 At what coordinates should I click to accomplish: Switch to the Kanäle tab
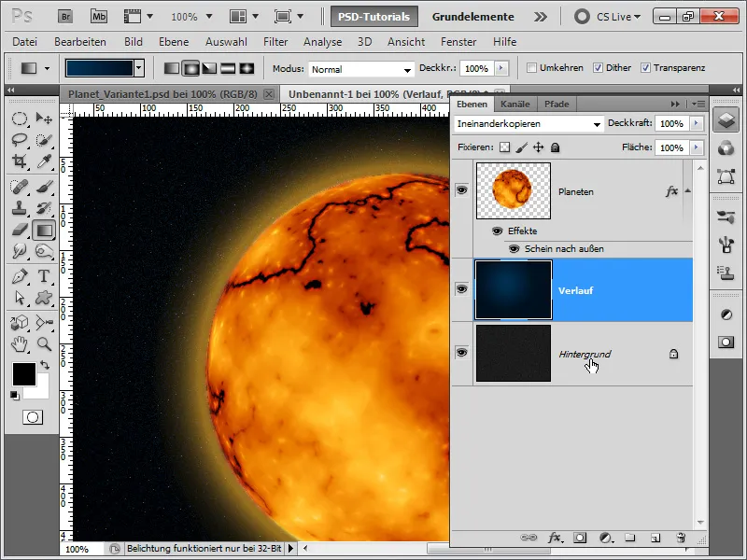(x=515, y=104)
